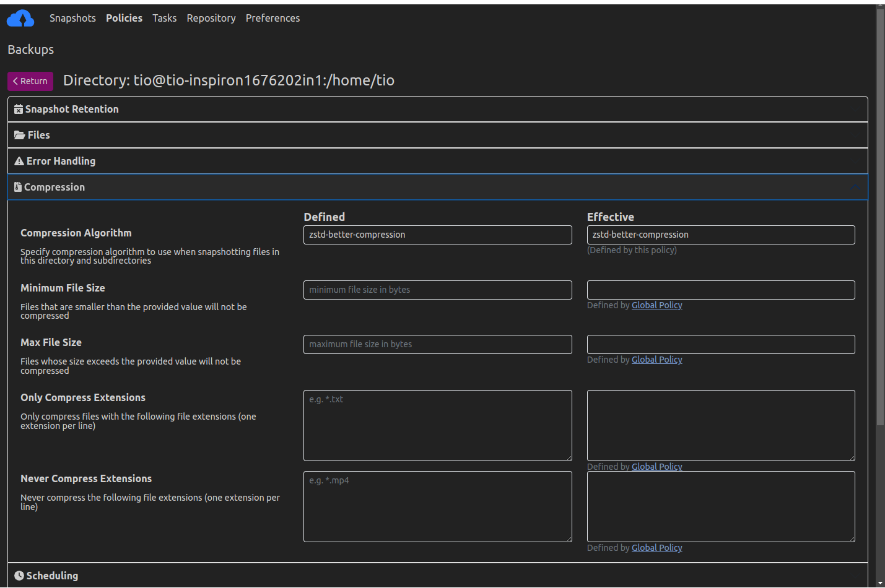Expand the Files section

[438, 135]
